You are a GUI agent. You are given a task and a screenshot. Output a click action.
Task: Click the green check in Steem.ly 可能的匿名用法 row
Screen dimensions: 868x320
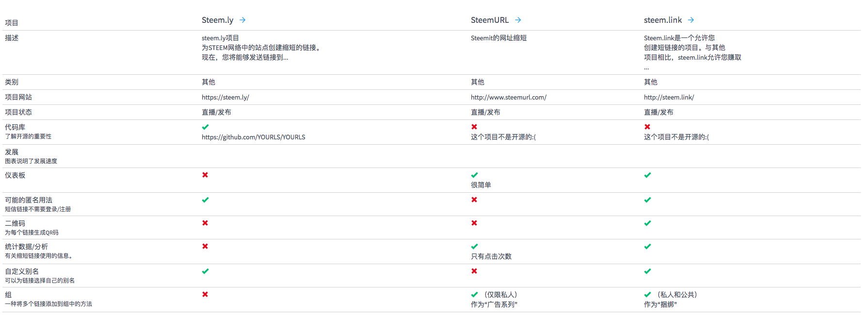pos(206,200)
